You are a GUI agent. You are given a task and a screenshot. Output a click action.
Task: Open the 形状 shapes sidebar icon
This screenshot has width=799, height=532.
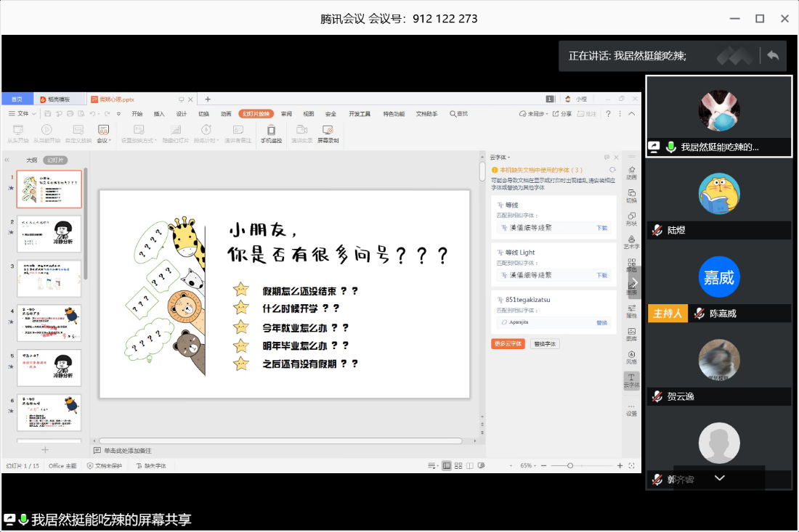point(631,218)
